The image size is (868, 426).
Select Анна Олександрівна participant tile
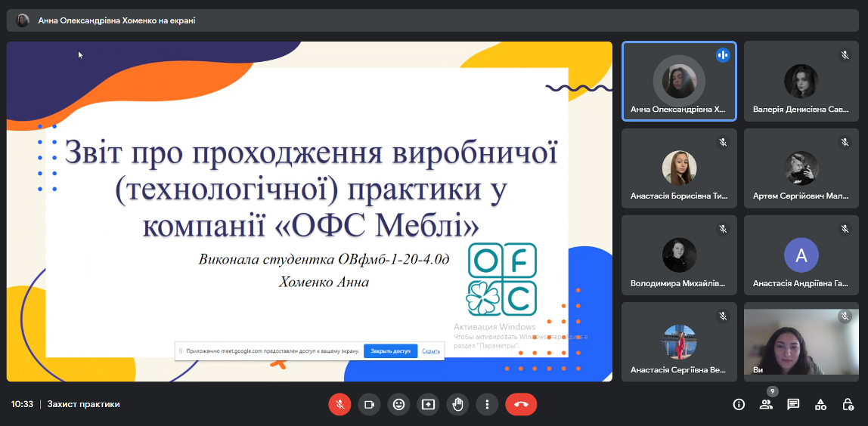click(679, 81)
